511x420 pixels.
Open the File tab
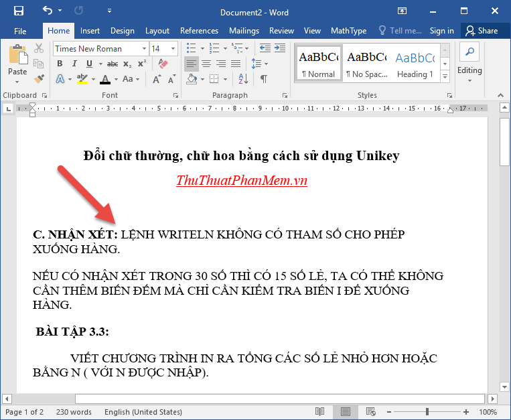pyautogui.click(x=20, y=31)
